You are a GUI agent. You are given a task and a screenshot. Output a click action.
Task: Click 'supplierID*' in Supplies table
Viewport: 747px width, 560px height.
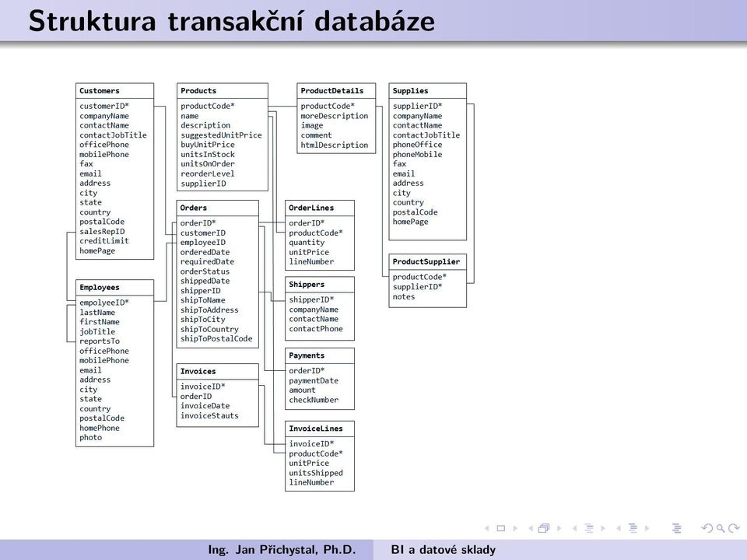tap(417, 106)
